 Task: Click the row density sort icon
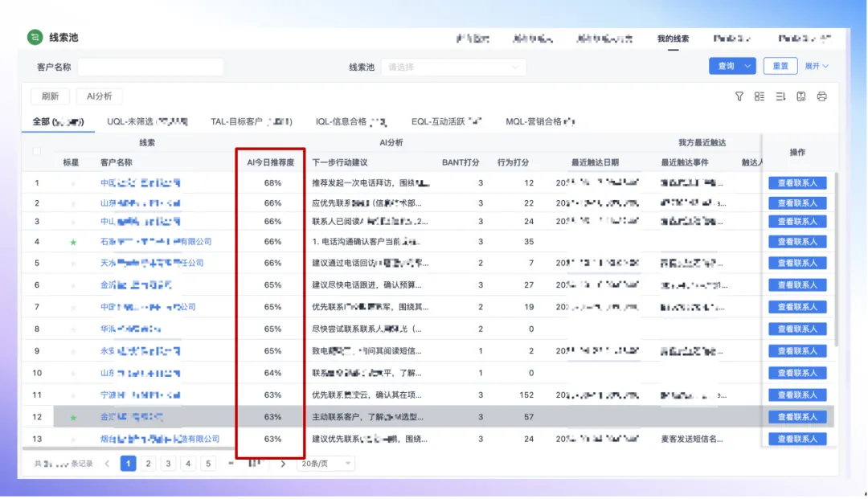(780, 96)
